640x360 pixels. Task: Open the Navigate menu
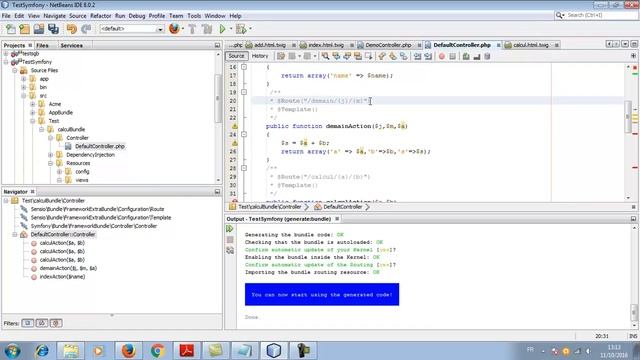[54, 16]
